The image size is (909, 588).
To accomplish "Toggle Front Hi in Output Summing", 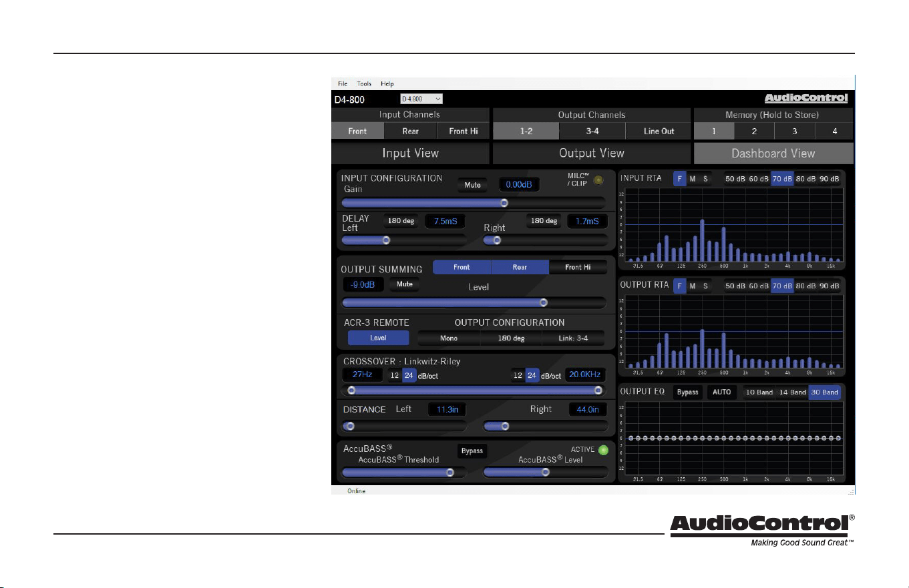I will click(x=578, y=267).
